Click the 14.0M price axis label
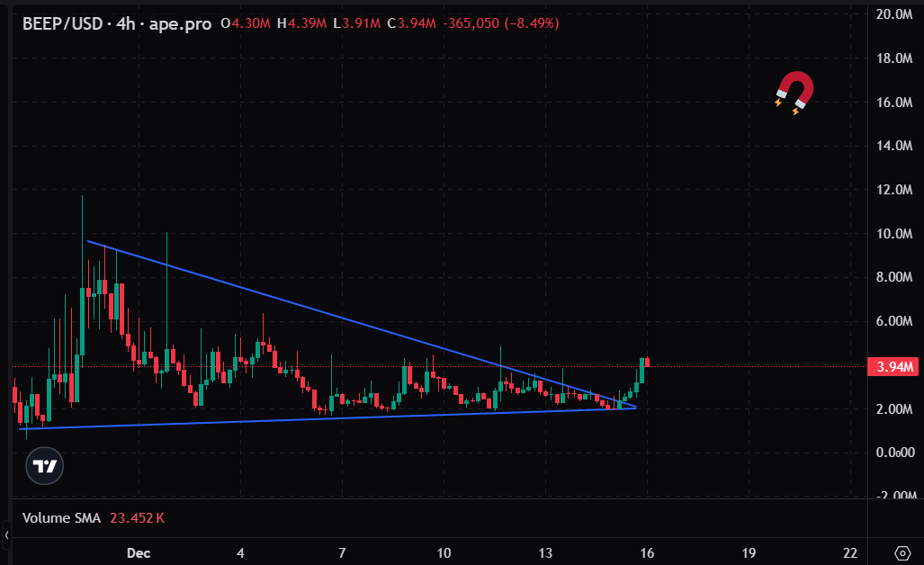This screenshot has height=565, width=924. (x=894, y=146)
